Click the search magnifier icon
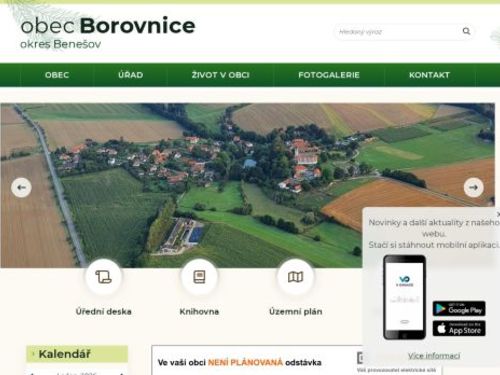Screen dimensions: 500x375 tap(466, 31)
